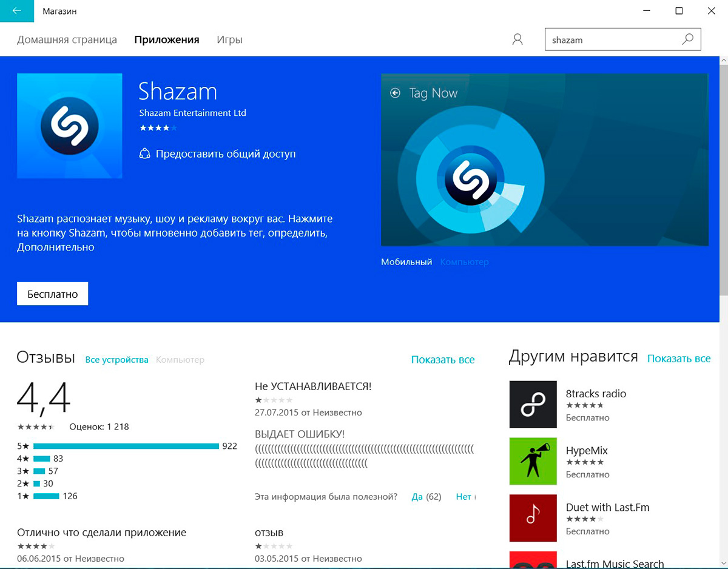Filter reviews by Компьютер
Image resolution: width=728 pixels, height=569 pixels.
pos(180,360)
